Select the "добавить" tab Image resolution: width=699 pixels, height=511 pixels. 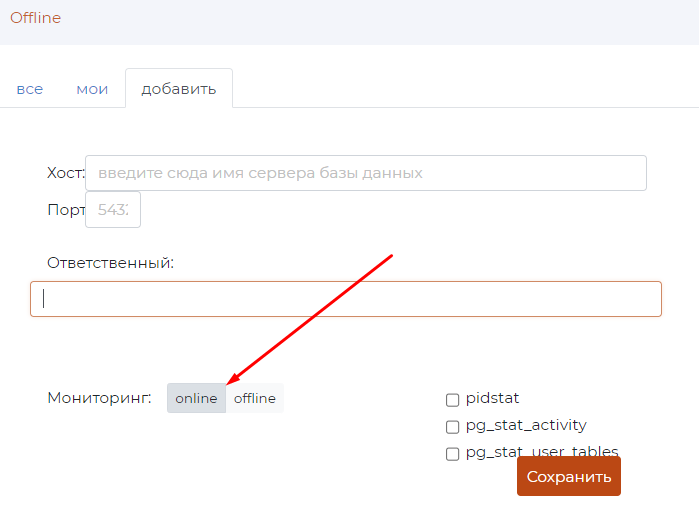pyautogui.click(x=179, y=89)
